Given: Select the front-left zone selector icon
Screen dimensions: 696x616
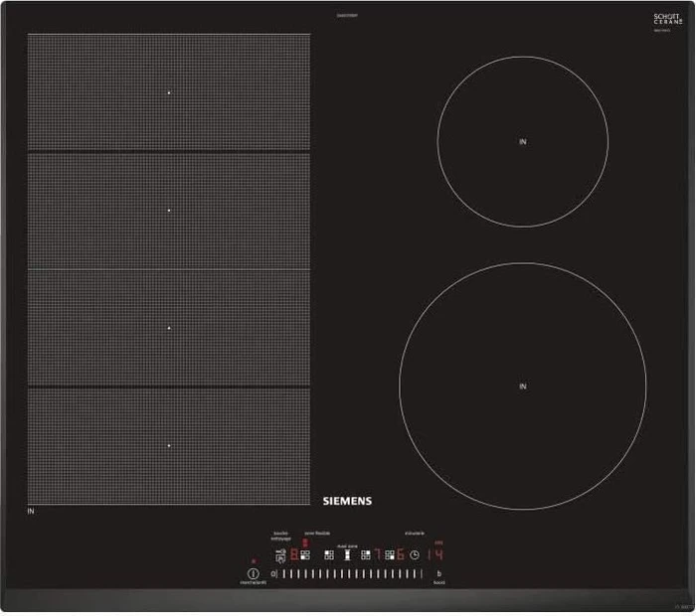Looking at the screenshot, I should coord(305,554).
